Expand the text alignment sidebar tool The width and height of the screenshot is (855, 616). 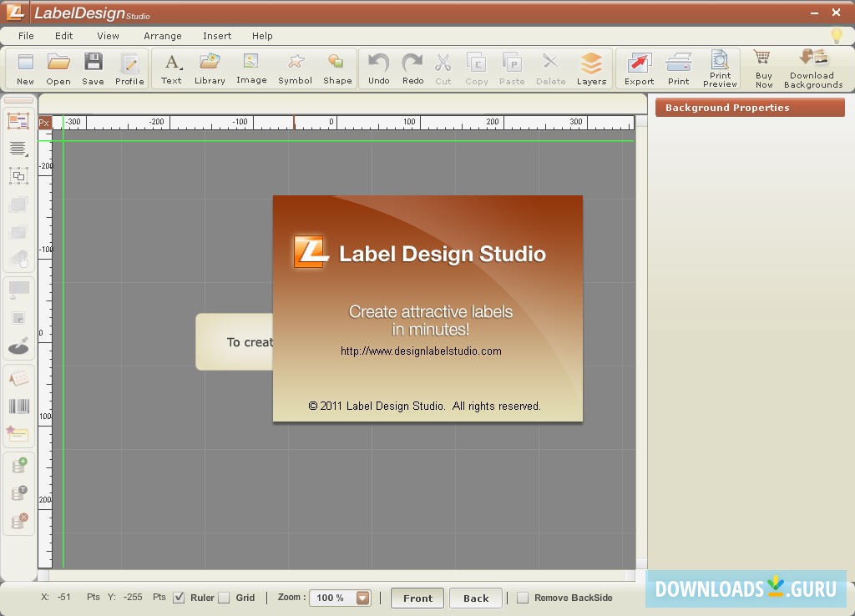tap(18, 149)
